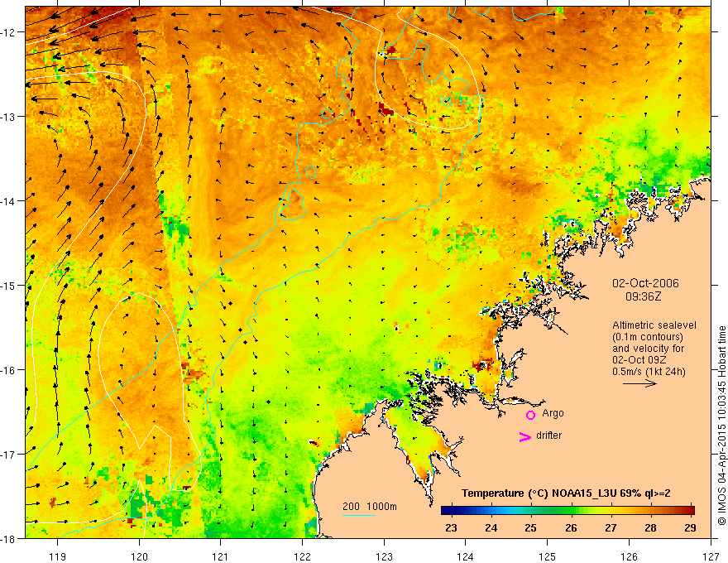The image size is (728, 563).
Task: Click longitude axis label 125
Action: 547,556
